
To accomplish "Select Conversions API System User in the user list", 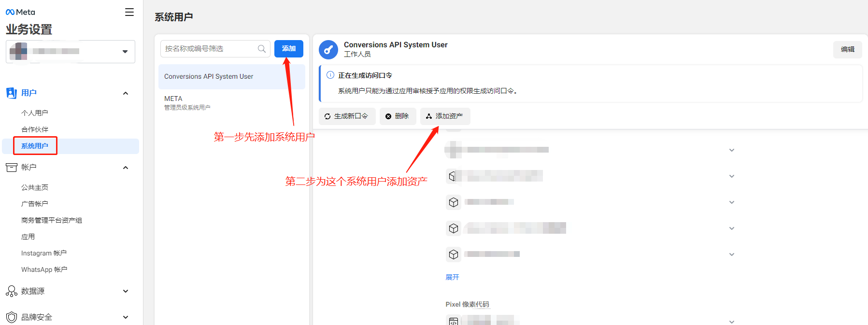I will pos(232,77).
